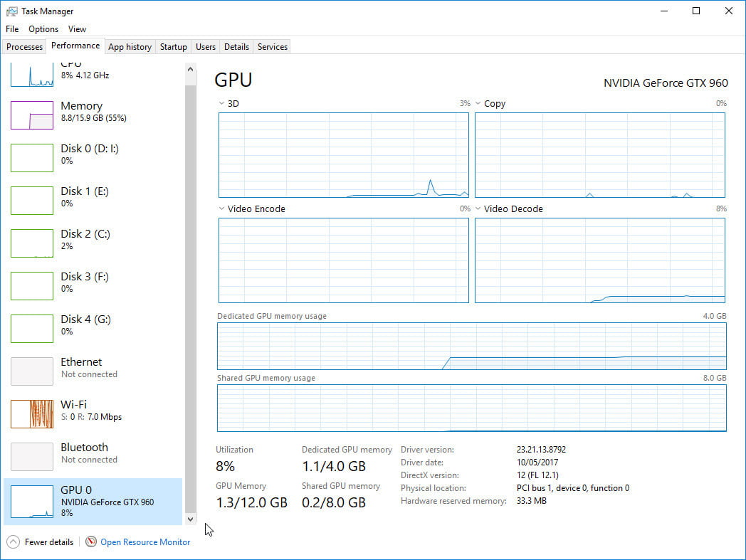Click the Resource Monitor icon
This screenshot has width=746, height=560.
91,542
